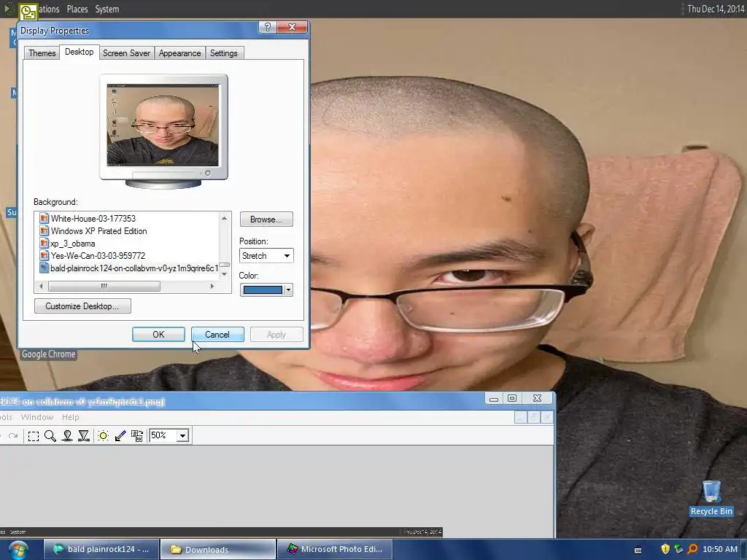Click the green icon in the top-left panel
Screen dimensions: 747x560
28,12
